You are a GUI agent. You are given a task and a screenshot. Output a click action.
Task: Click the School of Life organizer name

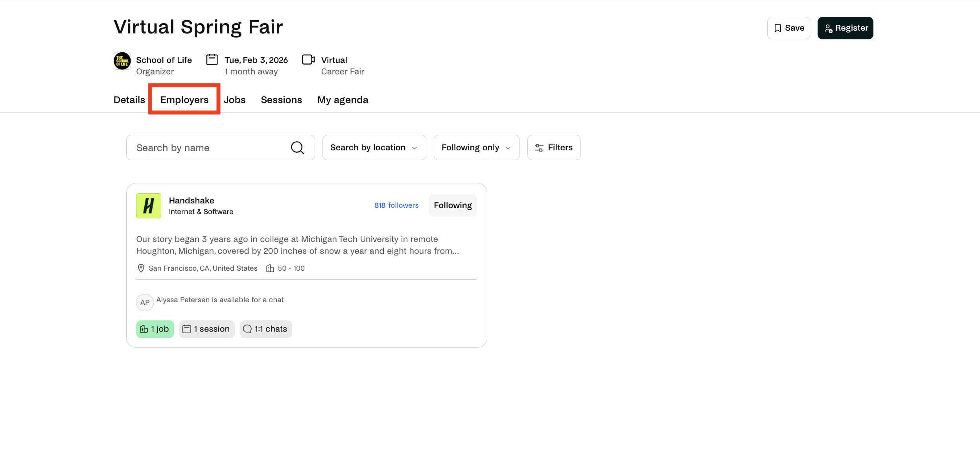click(164, 60)
